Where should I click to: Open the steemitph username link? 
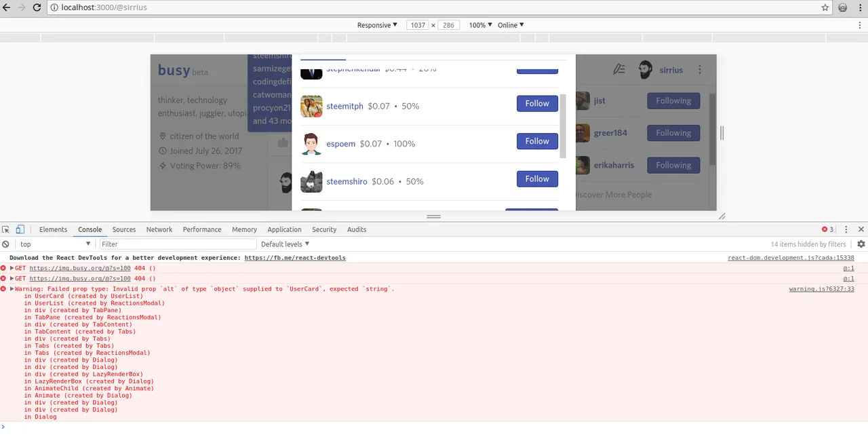tap(344, 106)
